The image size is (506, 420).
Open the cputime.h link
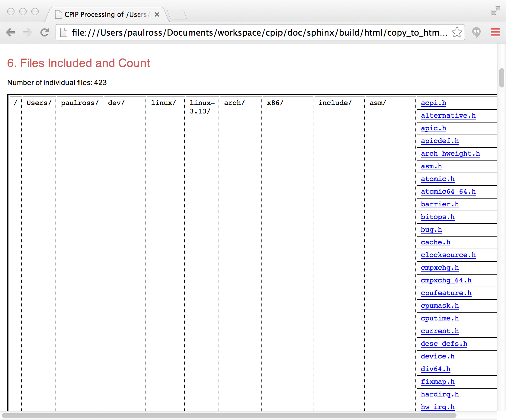(x=440, y=318)
